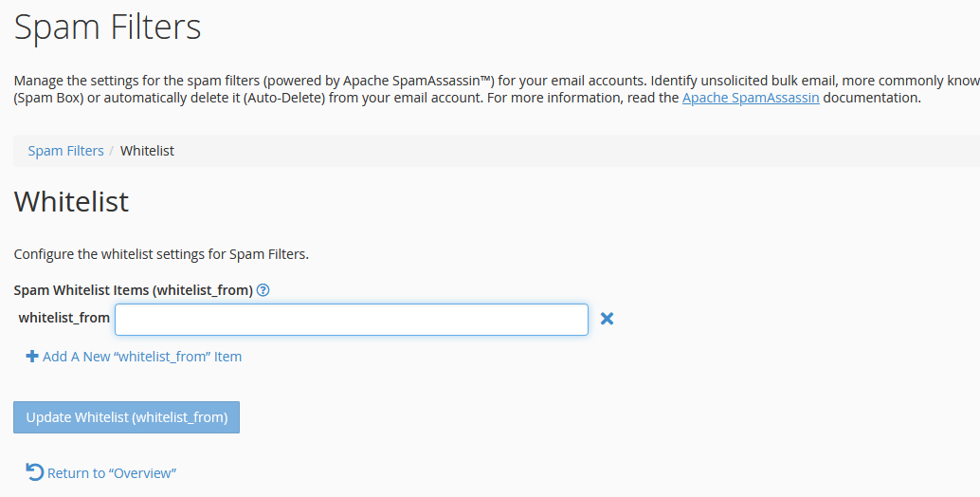
Task: Click the Update Whitelist (whitelist_from) button
Action: coord(126,417)
